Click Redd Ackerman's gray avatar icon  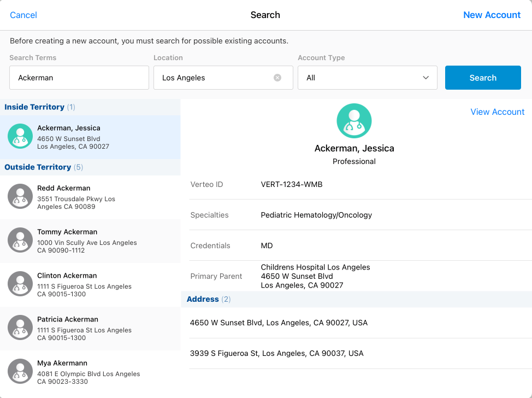(x=20, y=197)
